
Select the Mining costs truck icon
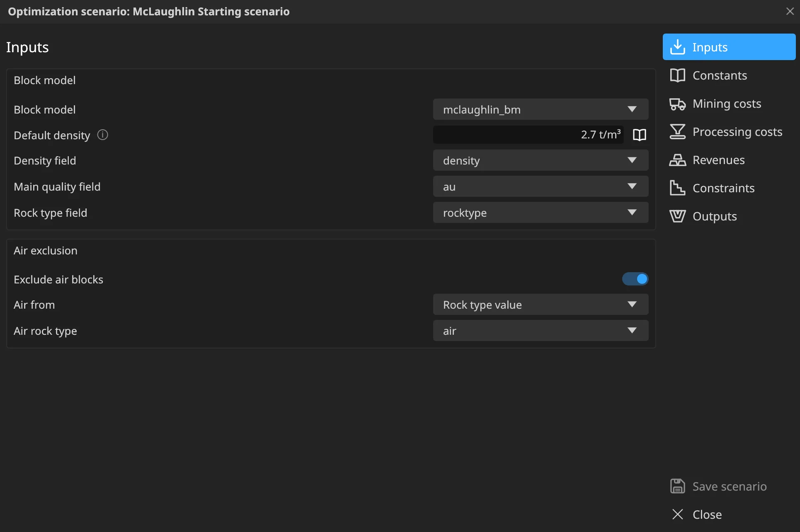coord(677,104)
